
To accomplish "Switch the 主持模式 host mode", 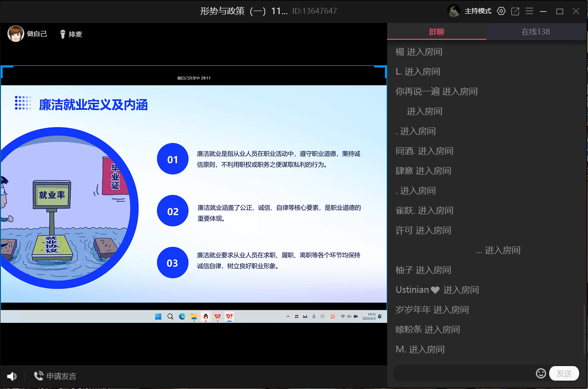I will click(478, 11).
